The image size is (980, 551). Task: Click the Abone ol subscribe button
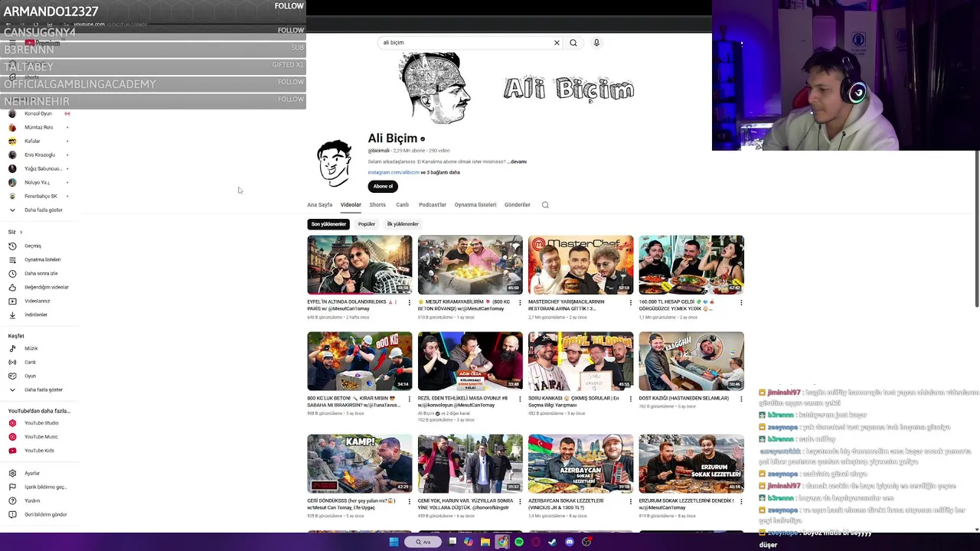tap(383, 186)
